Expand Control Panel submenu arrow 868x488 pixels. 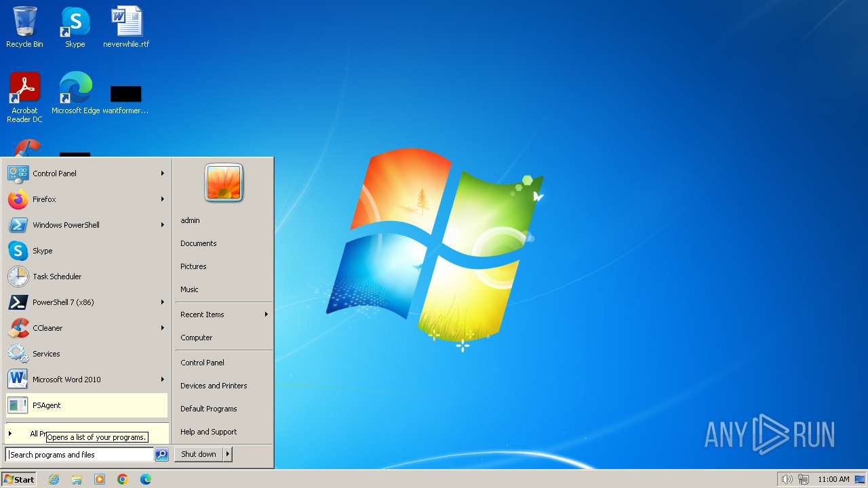point(163,174)
